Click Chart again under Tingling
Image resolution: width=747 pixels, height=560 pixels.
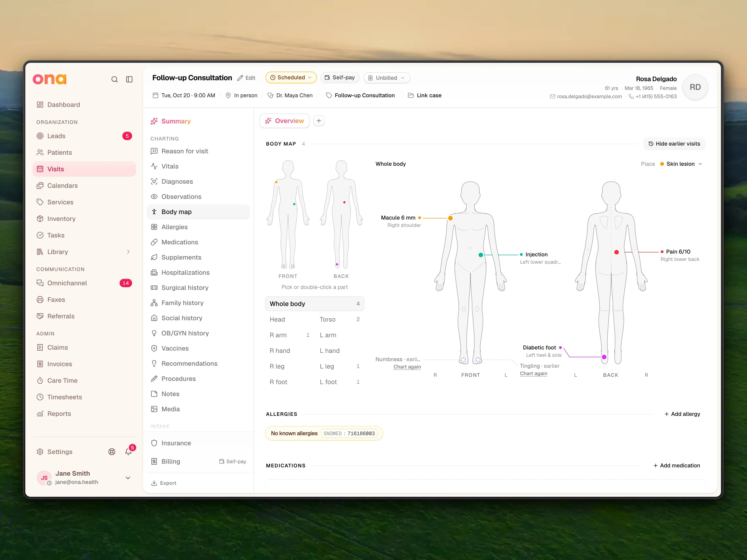coord(534,373)
